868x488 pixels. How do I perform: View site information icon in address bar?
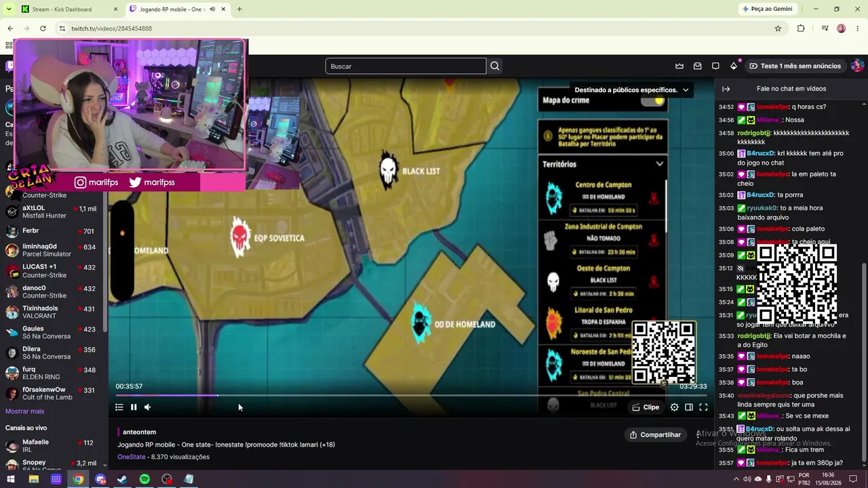(62, 28)
